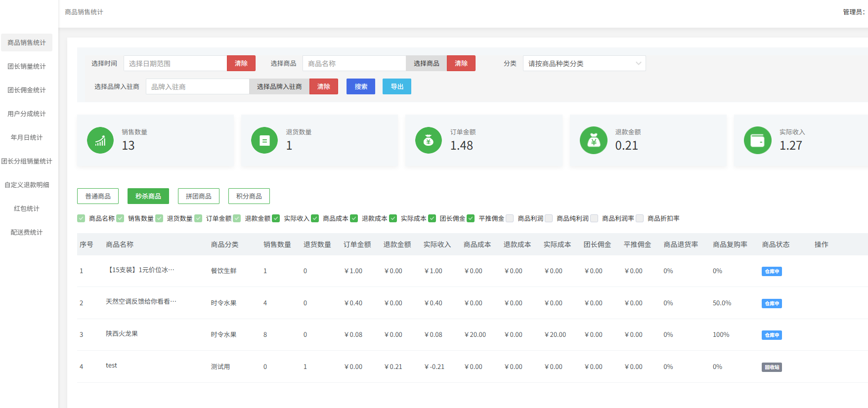Click the 导出 export button

[397, 86]
